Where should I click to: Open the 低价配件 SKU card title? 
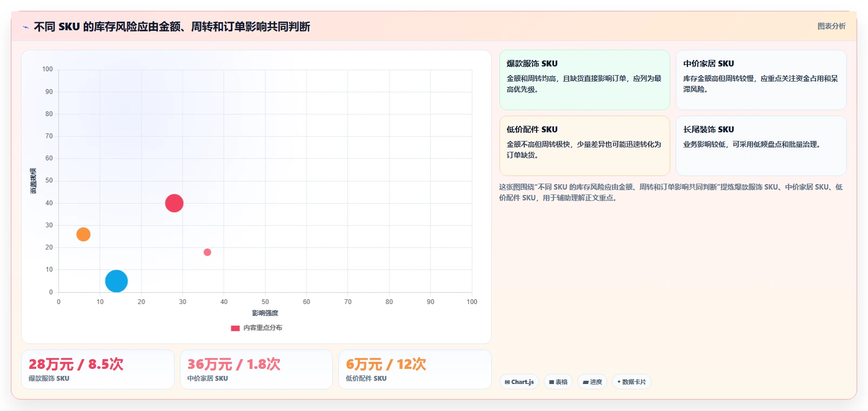532,130
